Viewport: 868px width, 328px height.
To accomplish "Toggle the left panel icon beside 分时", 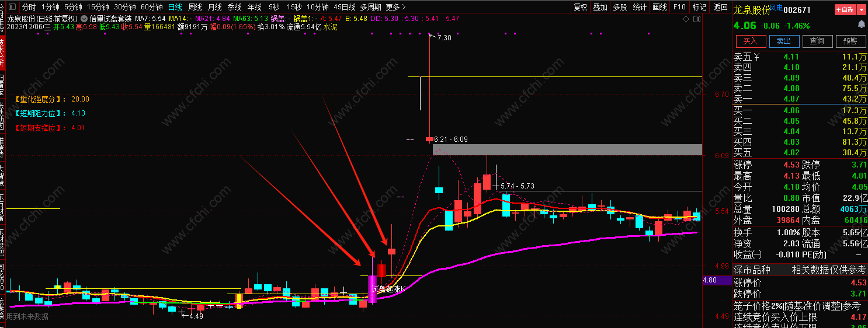I will point(12,7).
